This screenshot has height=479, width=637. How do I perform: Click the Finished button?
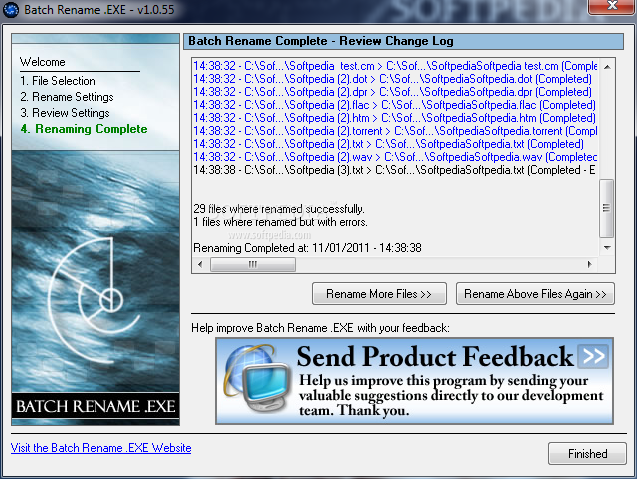tap(587, 453)
